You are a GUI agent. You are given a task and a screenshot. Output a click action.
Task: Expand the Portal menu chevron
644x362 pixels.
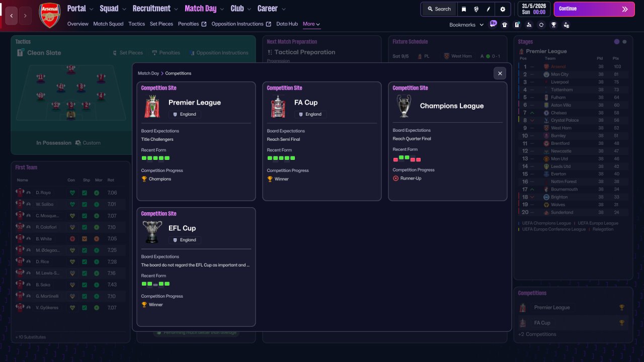pyautogui.click(x=91, y=9)
